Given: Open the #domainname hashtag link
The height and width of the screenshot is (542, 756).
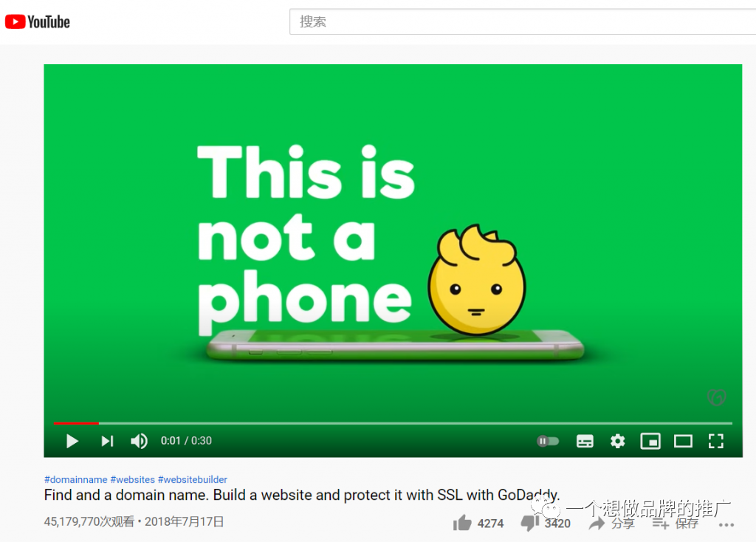Looking at the screenshot, I should [x=76, y=479].
